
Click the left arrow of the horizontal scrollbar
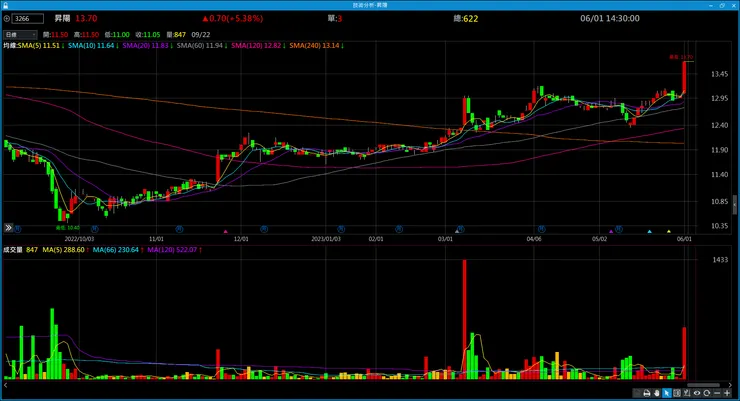tap(6, 385)
